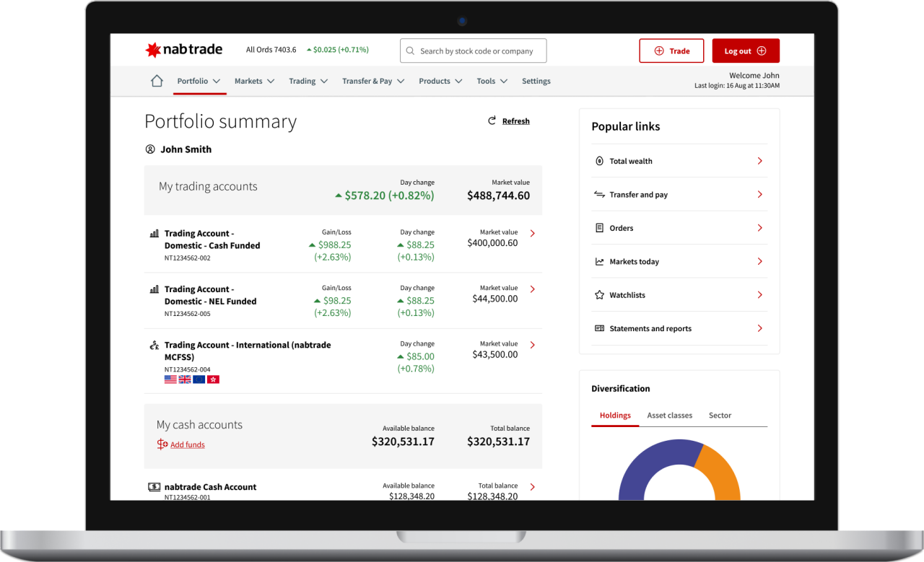This screenshot has width=924, height=562.
Task: Click the nabtrade star logo
Action: [152, 51]
